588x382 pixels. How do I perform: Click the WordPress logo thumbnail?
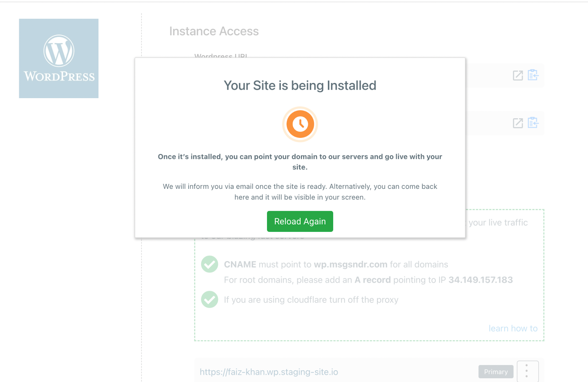click(x=59, y=58)
